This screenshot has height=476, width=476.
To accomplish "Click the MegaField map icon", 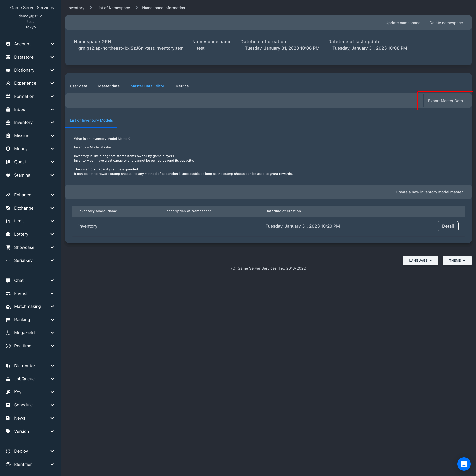I will [x=8, y=333].
